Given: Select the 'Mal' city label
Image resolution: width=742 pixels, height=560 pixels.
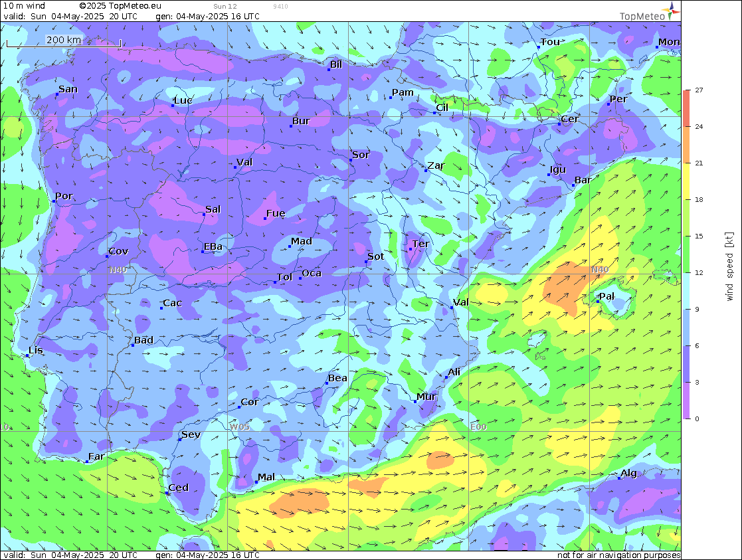Looking at the screenshot, I should tap(266, 477).
